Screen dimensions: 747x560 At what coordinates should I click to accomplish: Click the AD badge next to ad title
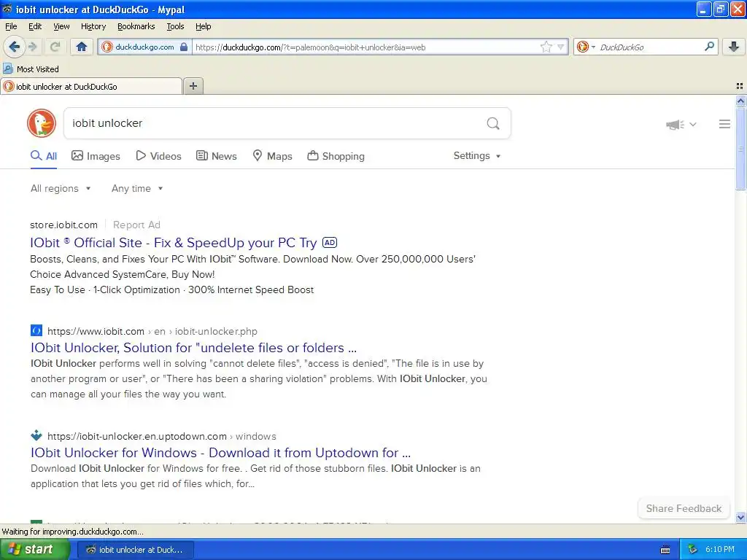point(330,242)
